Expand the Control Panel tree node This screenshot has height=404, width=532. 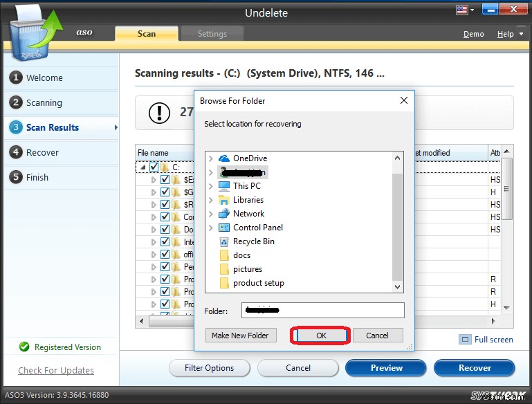click(211, 228)
